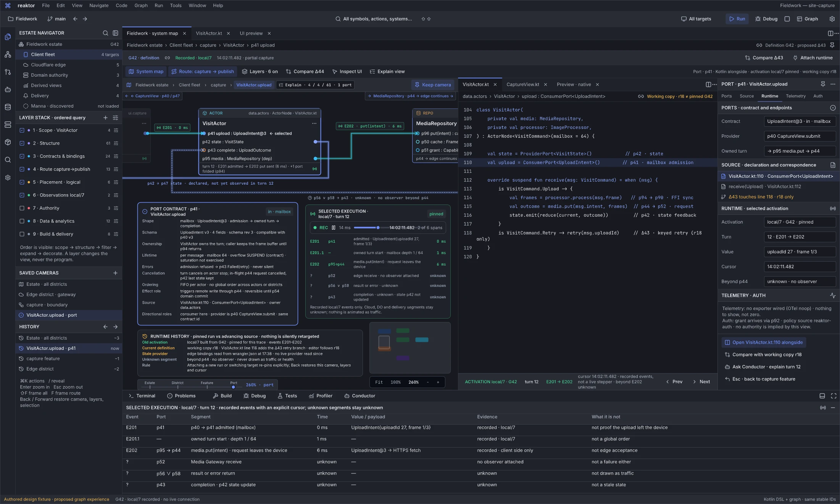Click the Debug bug icon in toolbar
This screenshot has height=504, width=840.
[x=758, y=19]
